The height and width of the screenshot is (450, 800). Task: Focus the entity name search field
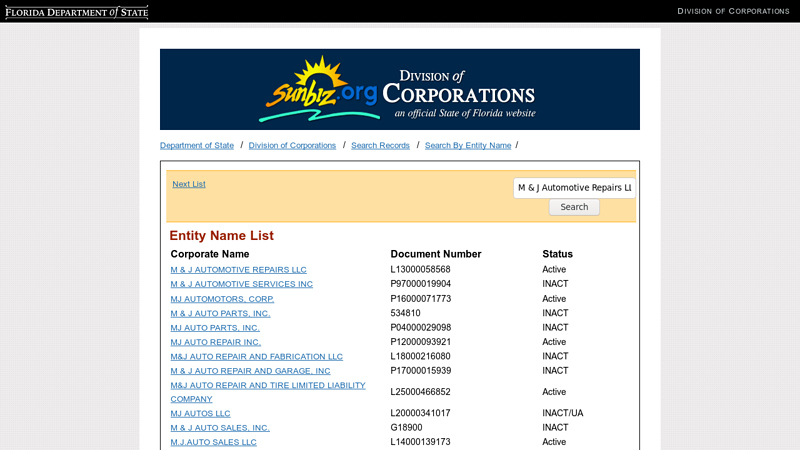click(x=574, y=188)
